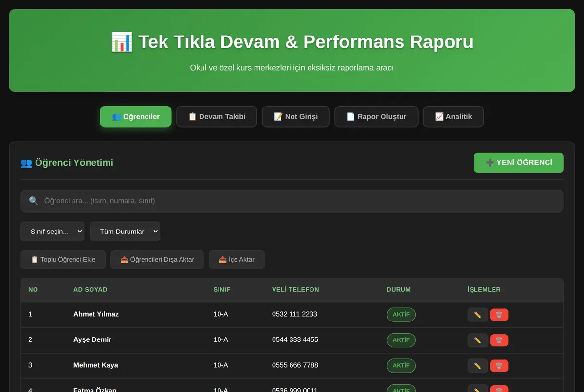The image size is (584, 392).
Task: Select the name Ahmet Yılmaz
Action: point(96,314)
